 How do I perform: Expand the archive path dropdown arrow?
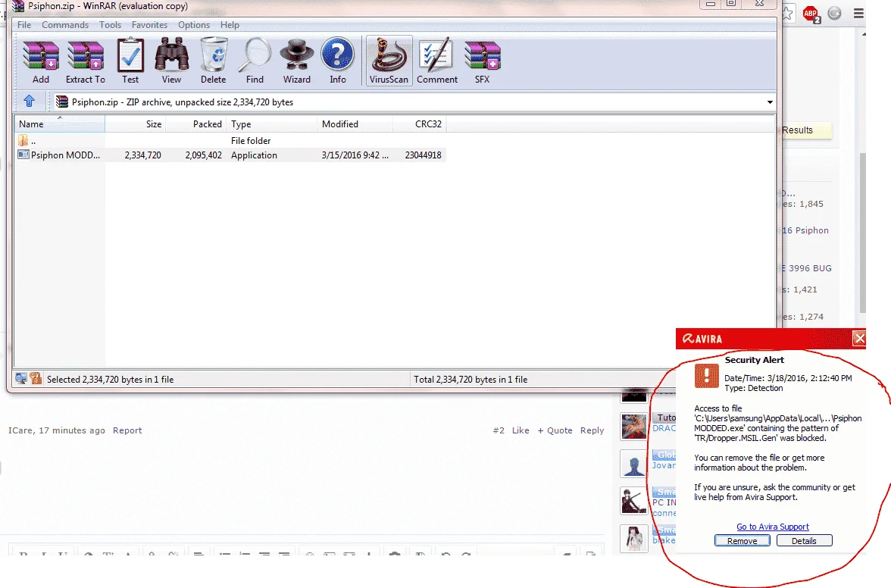pos(770,102)
